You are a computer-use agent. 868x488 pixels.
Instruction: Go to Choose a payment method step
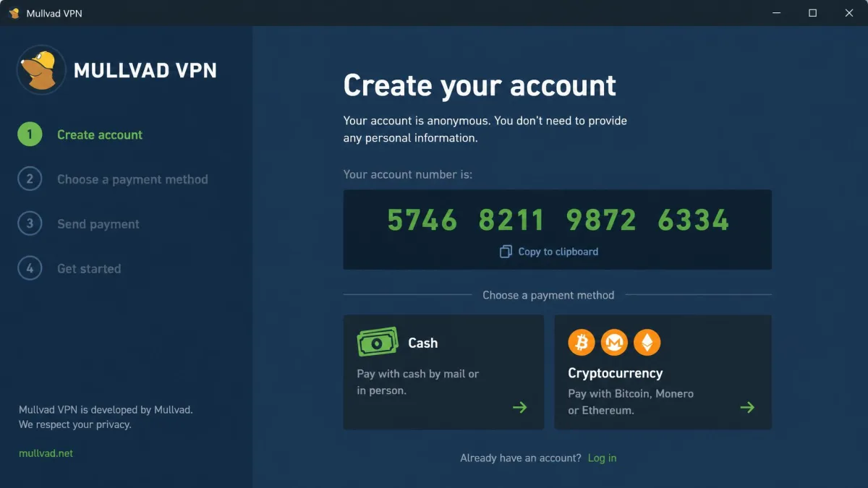click(132, 179)
